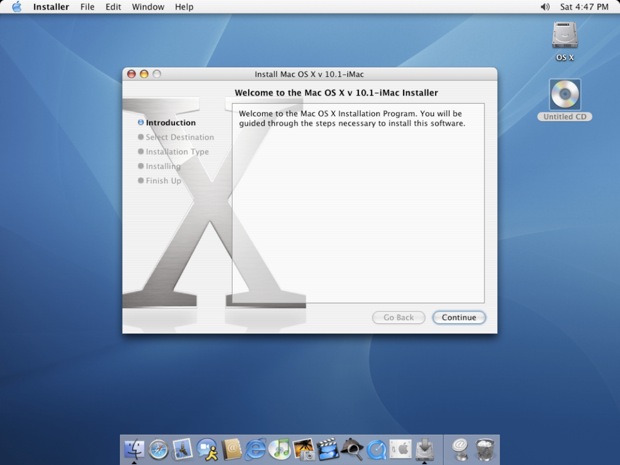
Task: Click the 'Untitled CD' label text
Action: [565, 117]
